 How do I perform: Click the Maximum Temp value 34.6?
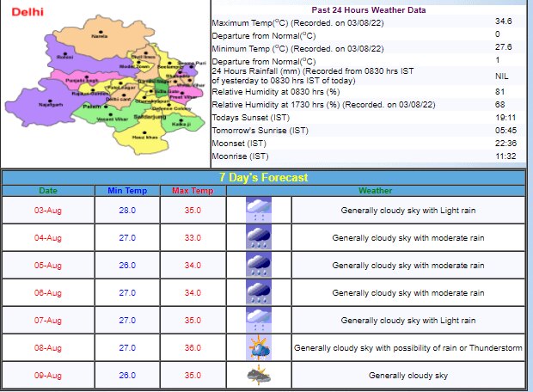pos(504,21)
